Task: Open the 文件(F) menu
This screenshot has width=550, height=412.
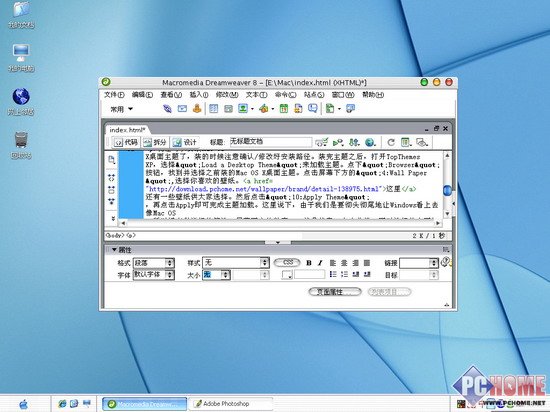Action: [x=114, y=95]
